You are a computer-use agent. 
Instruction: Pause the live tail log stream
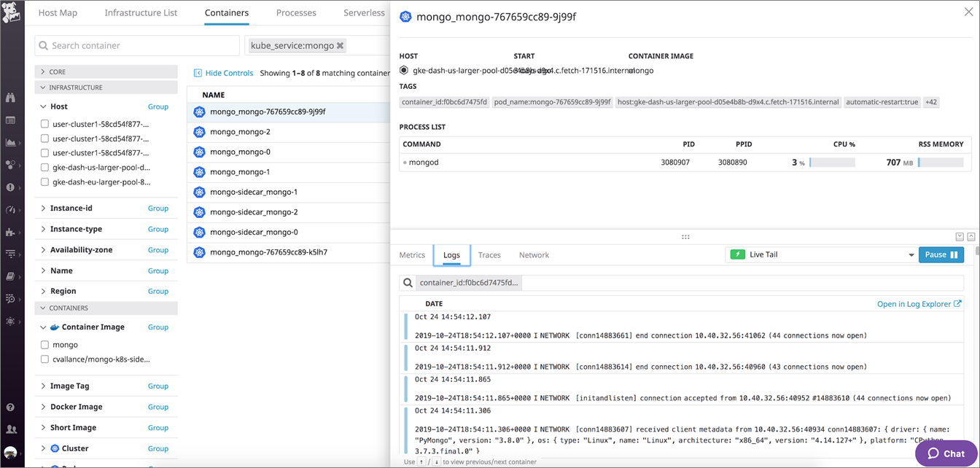pos(941,254)
